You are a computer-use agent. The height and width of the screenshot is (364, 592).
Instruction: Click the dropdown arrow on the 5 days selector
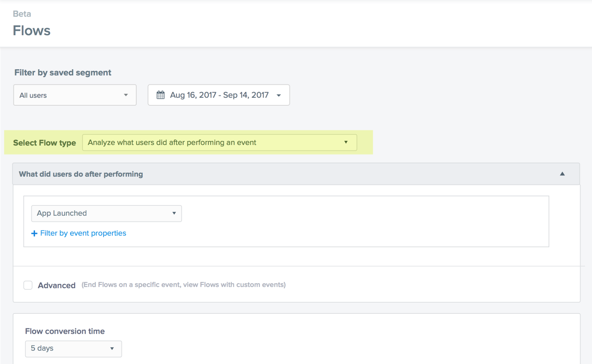point(112,349)
